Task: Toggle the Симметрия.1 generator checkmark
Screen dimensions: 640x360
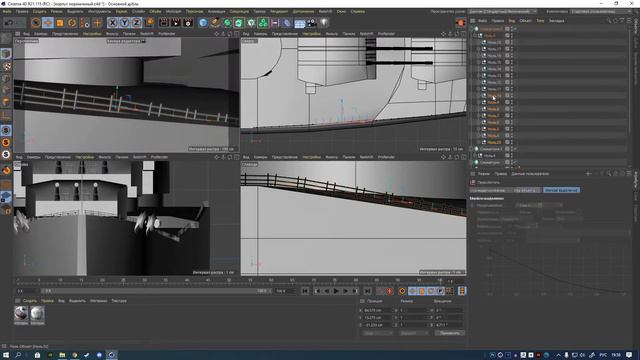Action: [x=515, y=149]
